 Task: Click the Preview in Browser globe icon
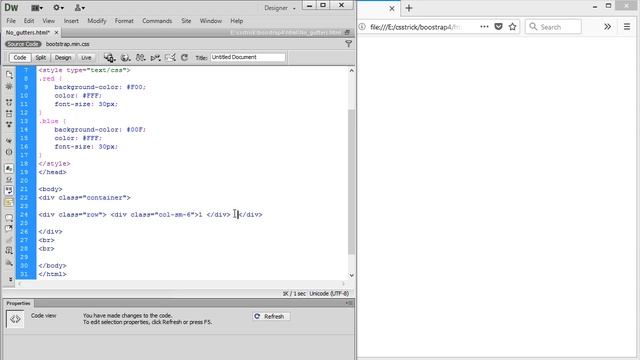[x=126, y=58]
